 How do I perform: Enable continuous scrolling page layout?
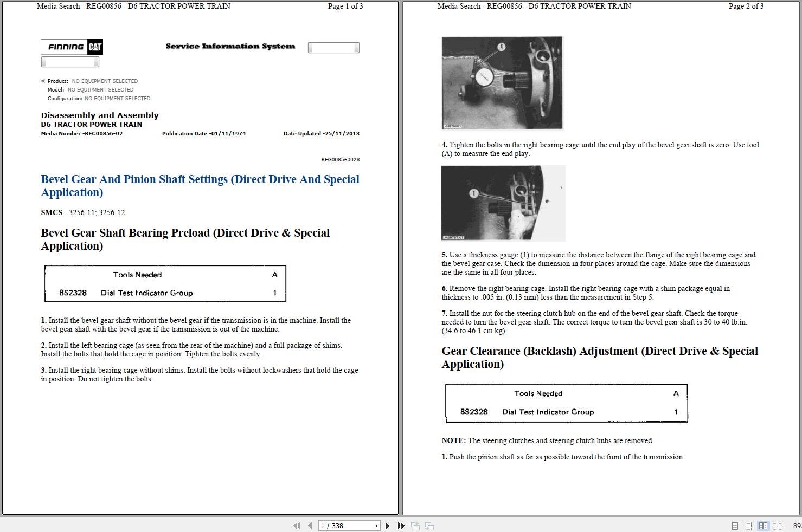click(748, 525)
